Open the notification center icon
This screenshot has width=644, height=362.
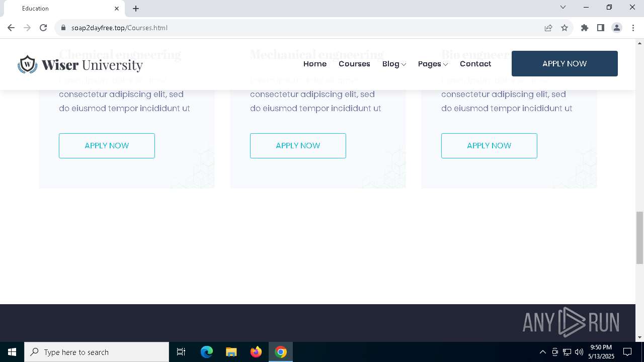click(627, 352)
